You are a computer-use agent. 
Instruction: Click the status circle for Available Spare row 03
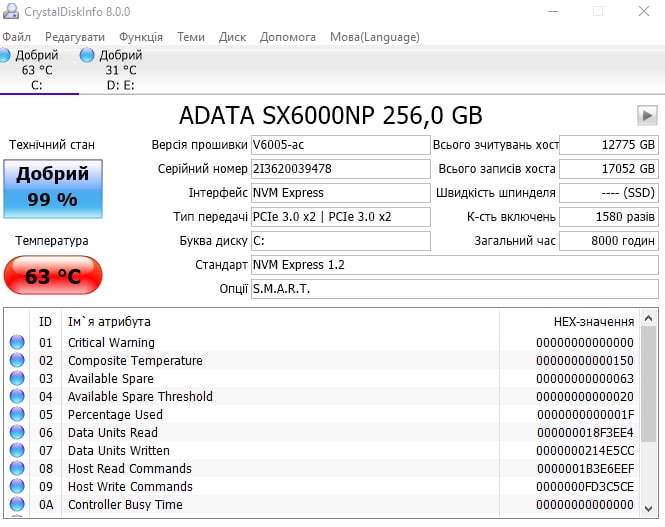click(17, 378)
